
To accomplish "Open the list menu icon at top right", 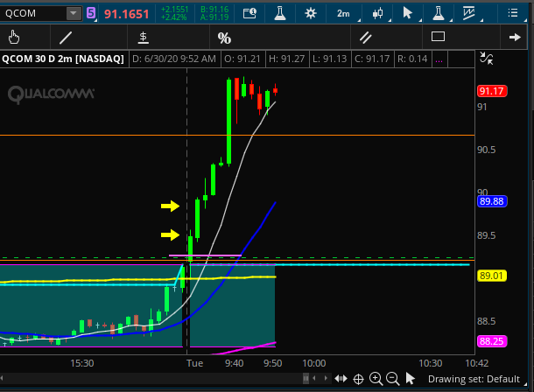I will coord(512,14).
